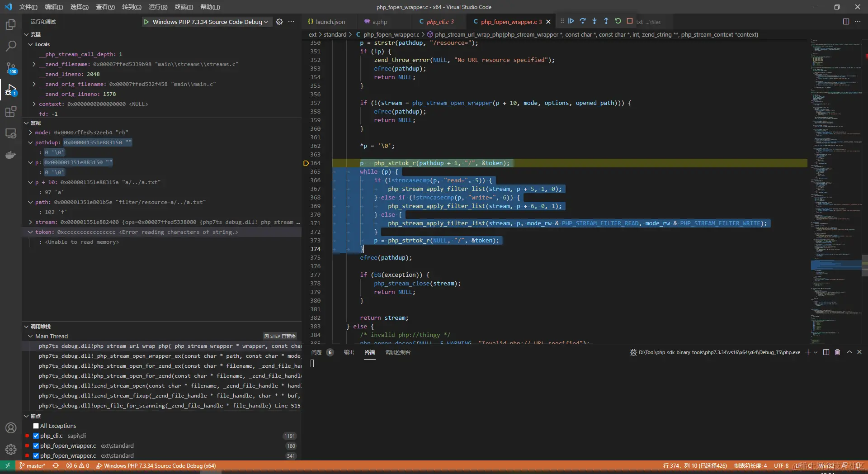
Task: Open the Extensions view in activity bar
Action: click(x=11, y=112)
